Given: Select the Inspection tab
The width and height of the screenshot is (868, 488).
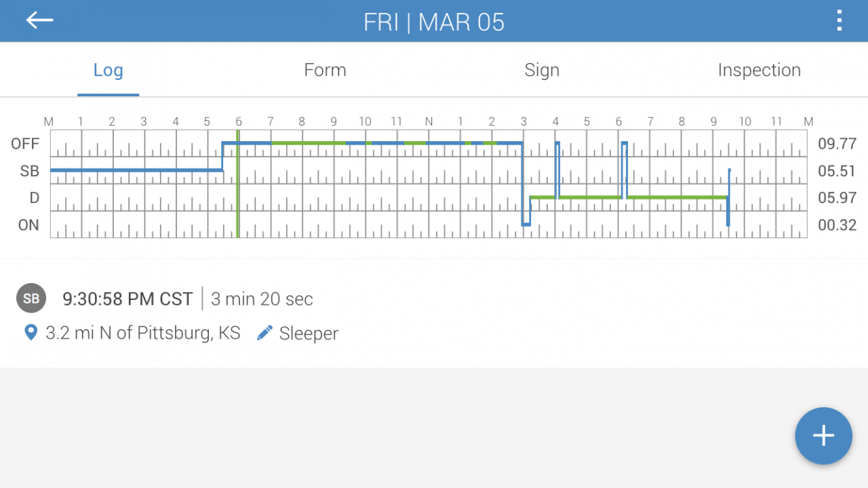Looking at the screenshot, I should [x=759, y=70].
